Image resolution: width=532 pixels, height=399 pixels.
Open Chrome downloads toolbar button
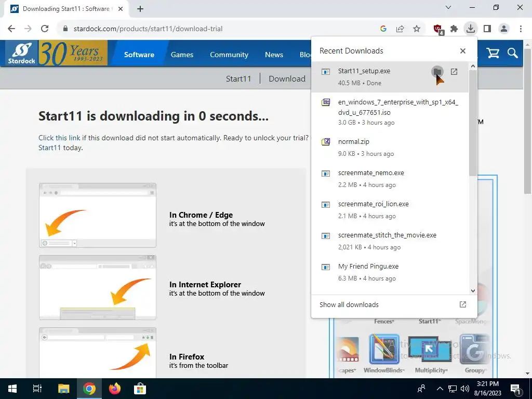[x=470, y=29]
